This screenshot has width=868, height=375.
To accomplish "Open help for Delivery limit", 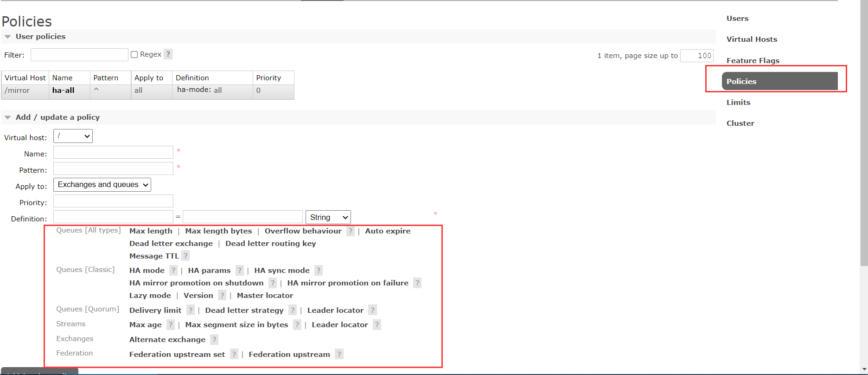I will coord(191,310).
